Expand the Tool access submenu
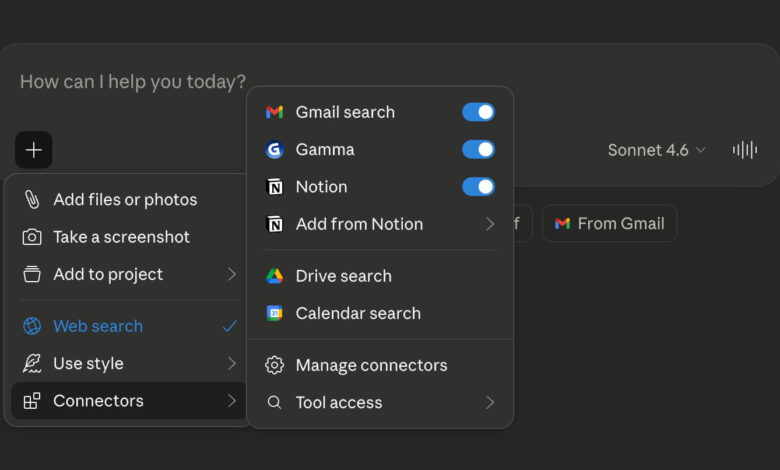This screenshot has height=470, width=780. (x=380, y=402)
